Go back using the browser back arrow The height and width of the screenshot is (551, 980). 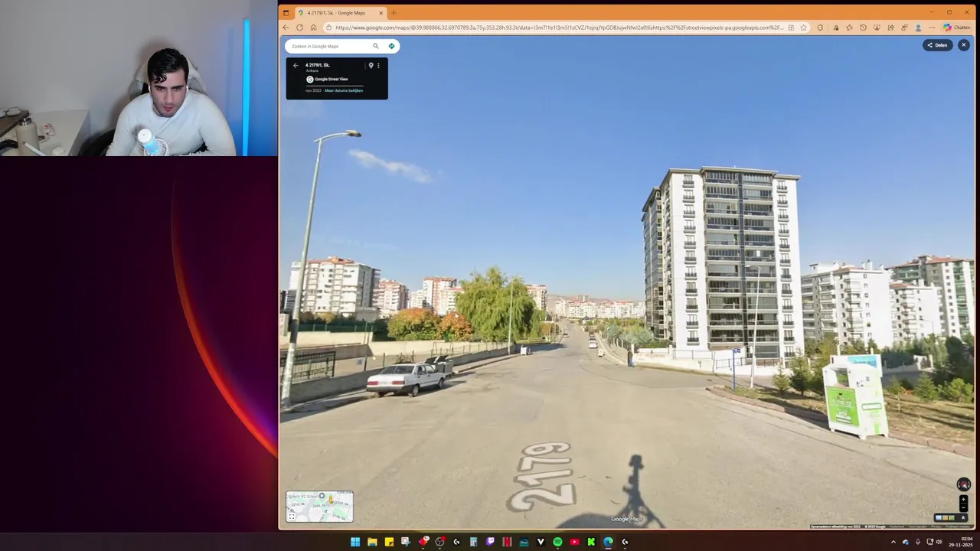(286, 28)
